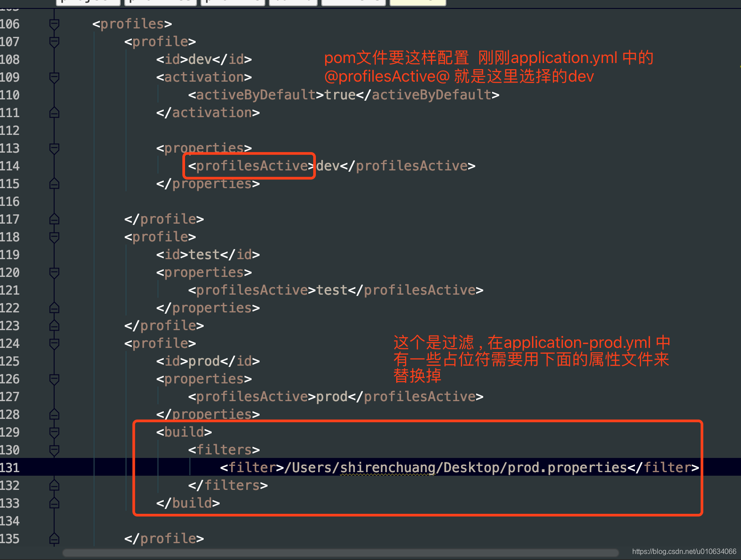The height and width of the screenshot is (560, 741).
Task: Click line number 110 in gutter
Action: pos(10,95)
